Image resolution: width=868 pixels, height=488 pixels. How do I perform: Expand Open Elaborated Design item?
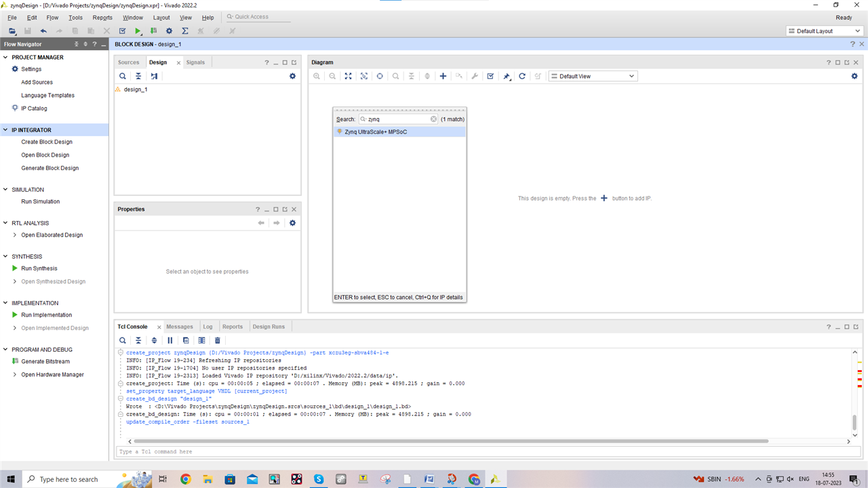click(15, 235)
